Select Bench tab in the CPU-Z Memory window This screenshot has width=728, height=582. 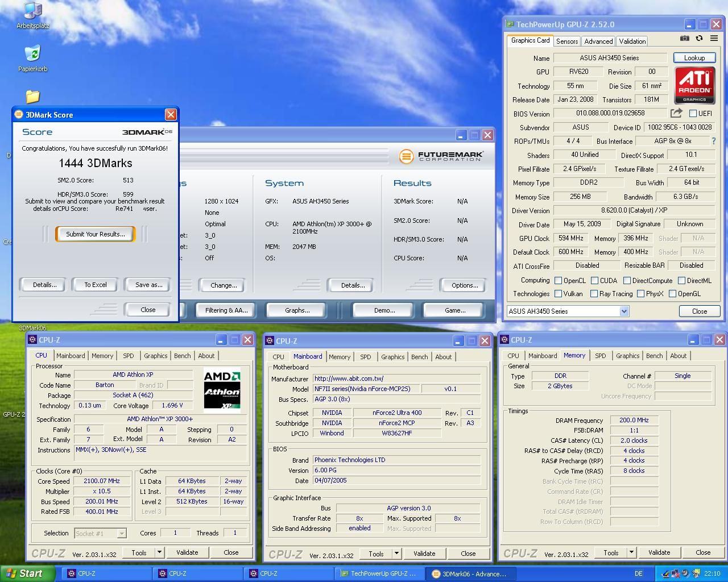654,356
